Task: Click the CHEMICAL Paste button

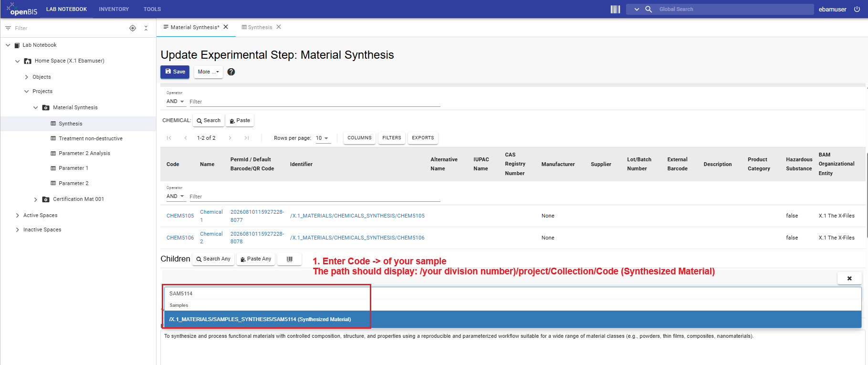Action: click(x=240, y=120)
